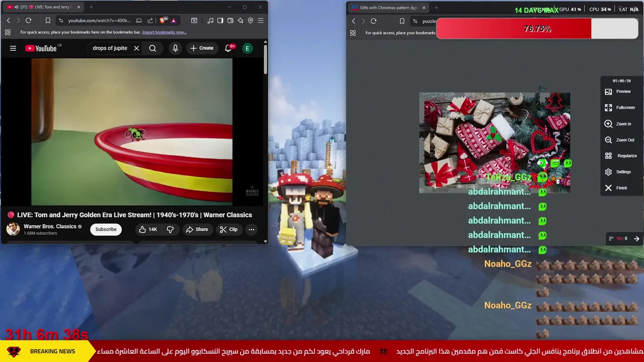Clear the YouTube search text
This screenshot has width=644, height=362.
pos(136,48)
